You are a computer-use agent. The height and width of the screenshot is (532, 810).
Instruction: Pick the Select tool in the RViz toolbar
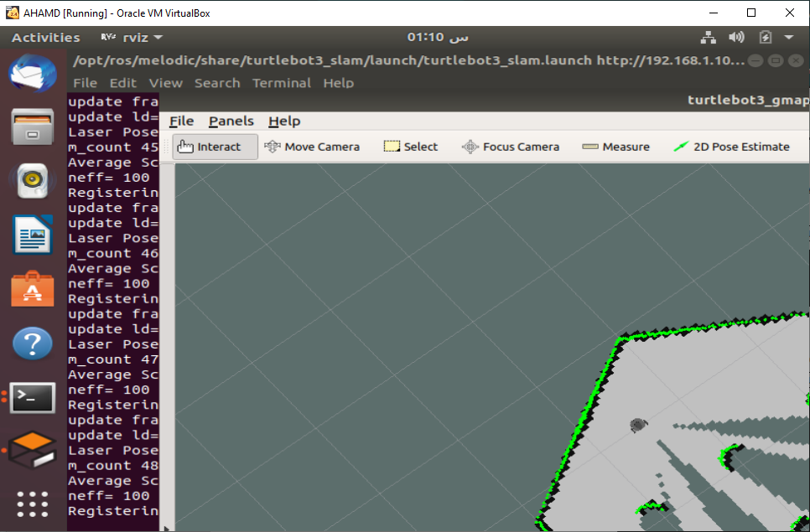[x=410, y=146]
